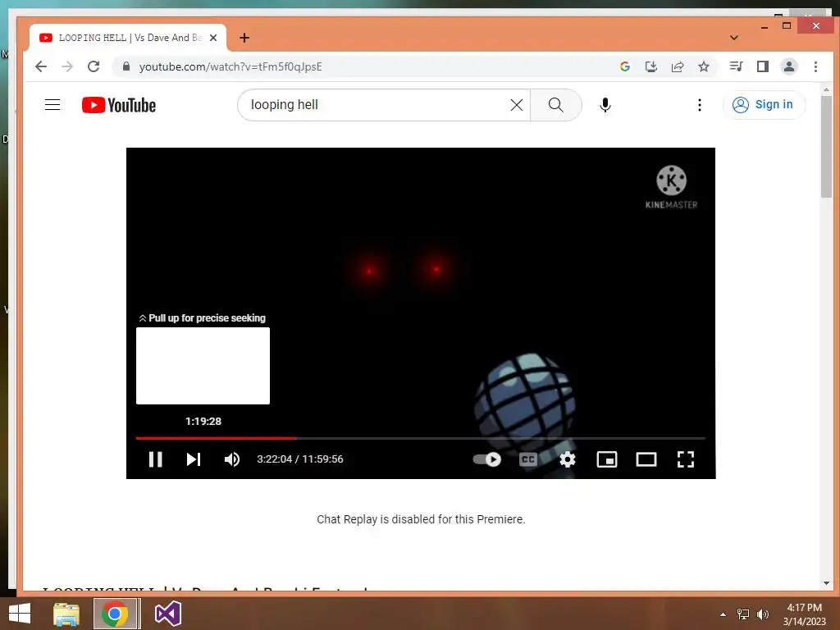Toggle closed captions button
Image resolution: width=840 pixels, height=630 pixels.
point(528,459)
